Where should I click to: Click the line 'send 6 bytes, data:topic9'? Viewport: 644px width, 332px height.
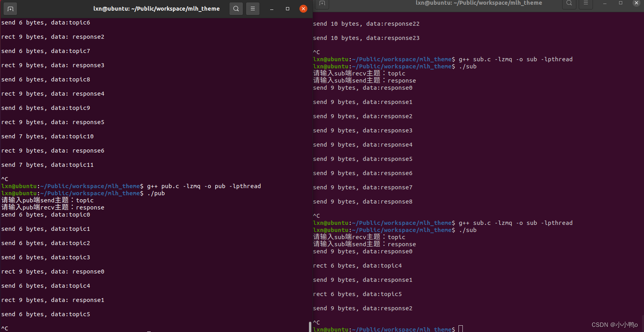[x=45, y=108]
